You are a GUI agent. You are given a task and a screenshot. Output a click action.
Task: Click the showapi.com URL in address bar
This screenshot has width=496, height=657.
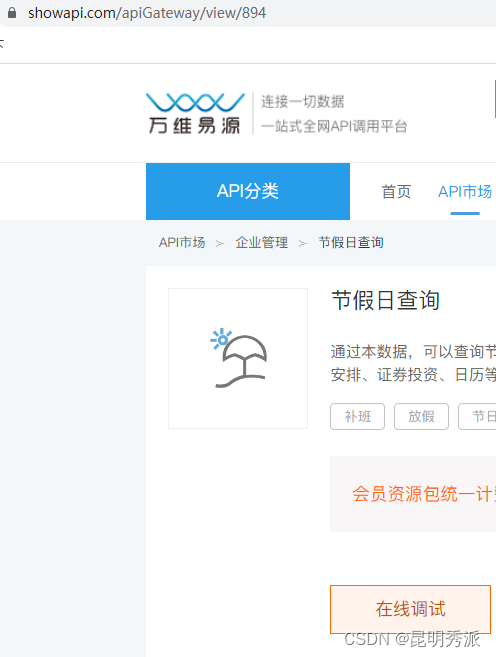(147, 13)
